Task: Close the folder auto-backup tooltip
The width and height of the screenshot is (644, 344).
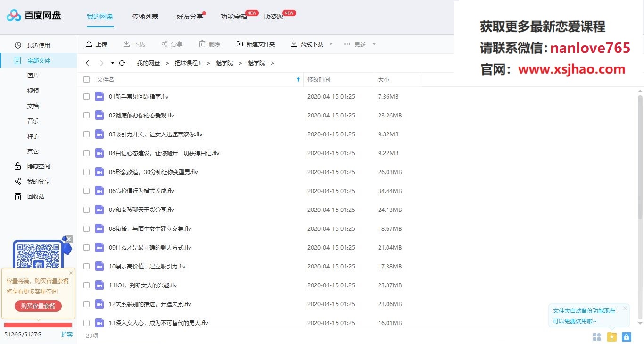Action: pos(625,308)
